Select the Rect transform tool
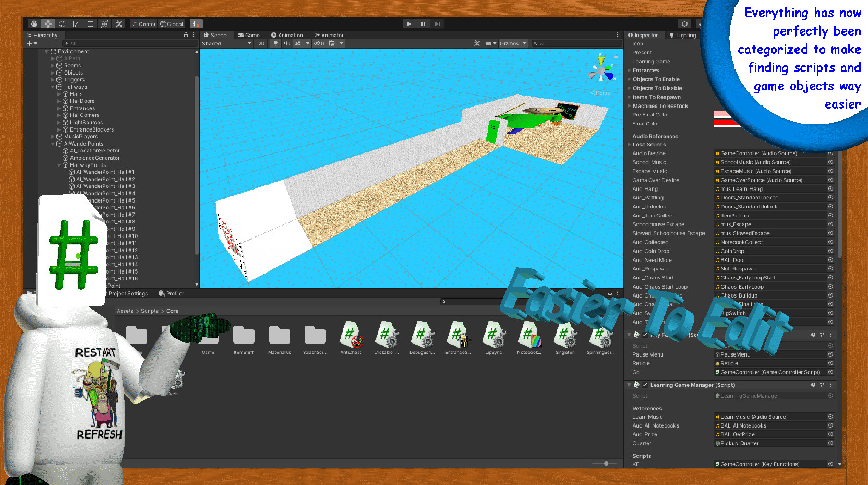The image size is (868, 485). click(x=90, y=24)
